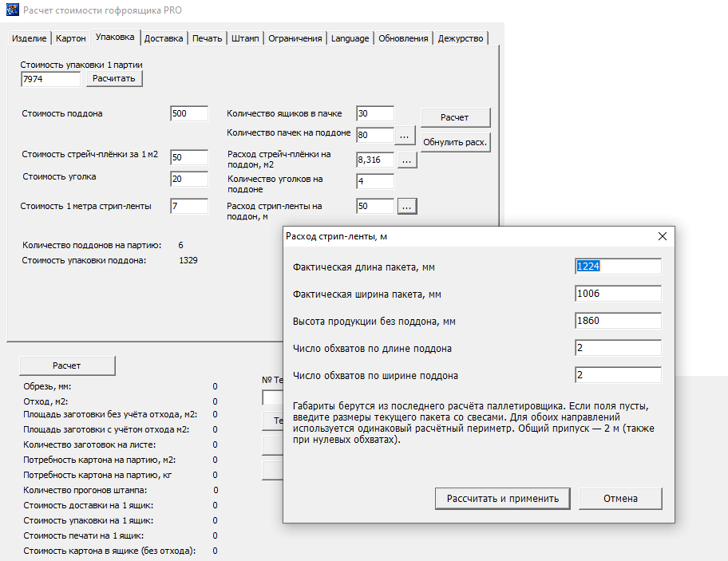Click the Количество ящиков в пачке field

click(375, 113)
